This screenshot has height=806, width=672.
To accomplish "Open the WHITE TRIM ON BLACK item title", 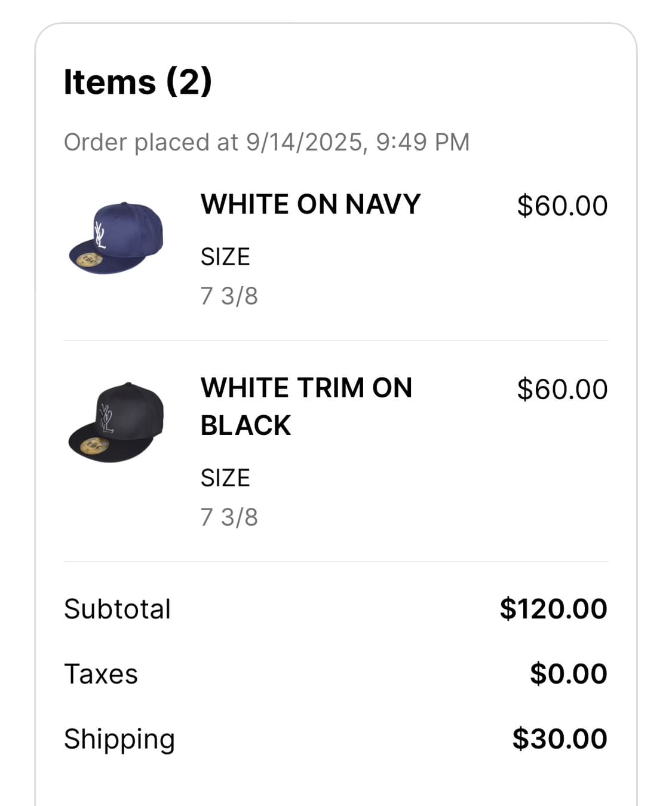I will 306,406.
